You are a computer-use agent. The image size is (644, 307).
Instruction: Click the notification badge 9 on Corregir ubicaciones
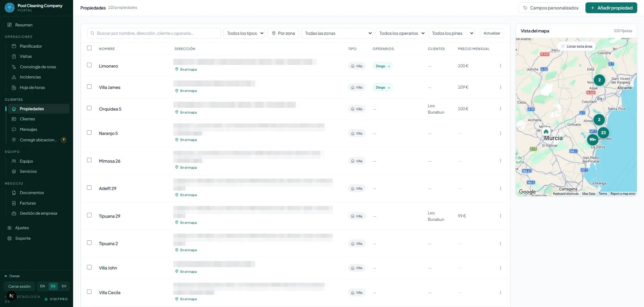(63, 140)
